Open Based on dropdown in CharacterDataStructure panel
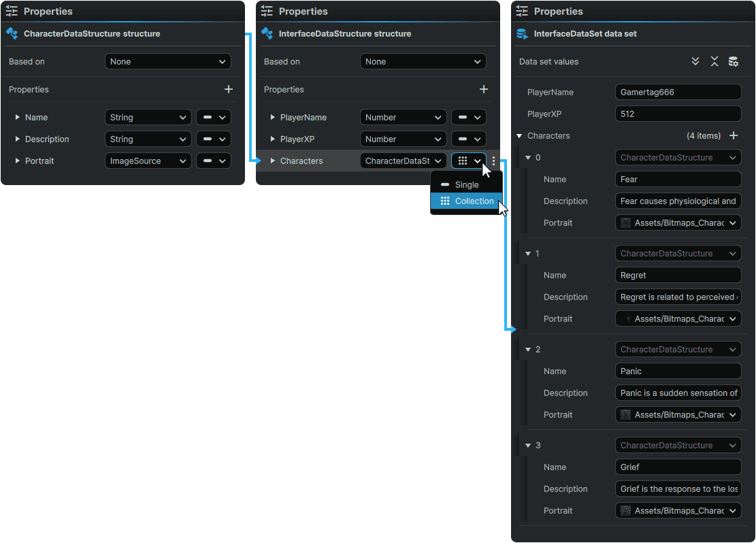This screenshot has width=756, height=543. pyautogui.click(x=168, y=61)
